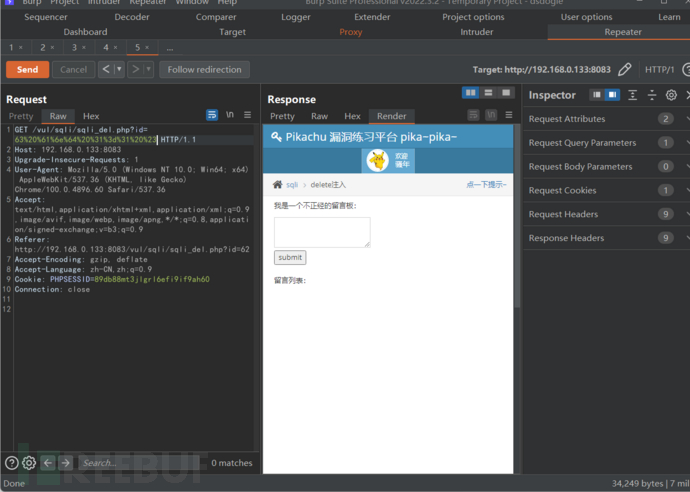This screenshot has width=690, height=492.
Task: Switch Response view to Hex
Action: 352,116
